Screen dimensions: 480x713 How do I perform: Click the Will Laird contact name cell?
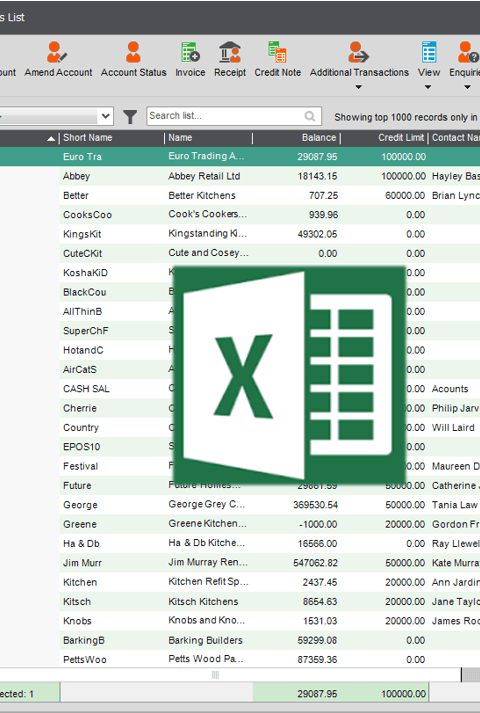tap(453, 427)
